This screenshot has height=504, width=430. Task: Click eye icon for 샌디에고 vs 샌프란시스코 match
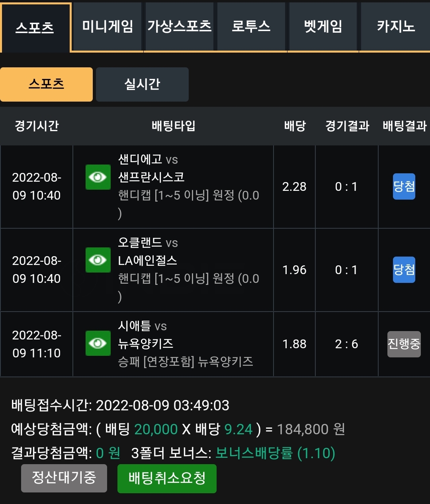coord(98,177)
